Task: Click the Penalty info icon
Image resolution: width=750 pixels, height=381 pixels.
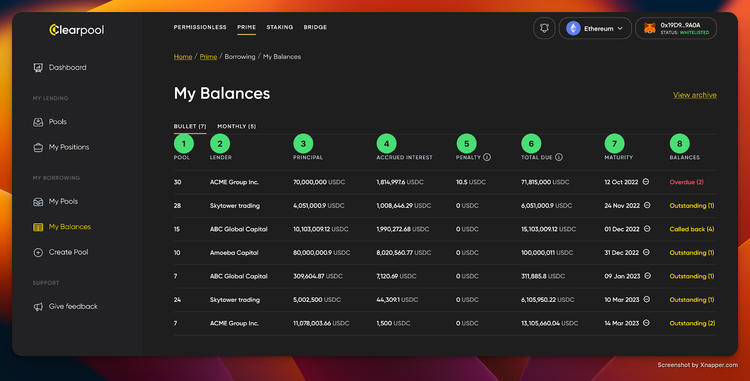Action: click(x=487, y=157)
